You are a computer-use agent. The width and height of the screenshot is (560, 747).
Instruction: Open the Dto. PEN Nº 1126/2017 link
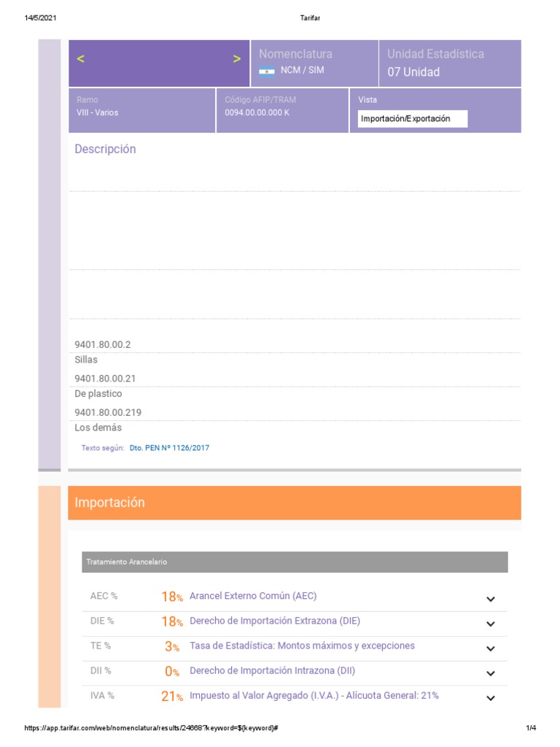point(169,448)
